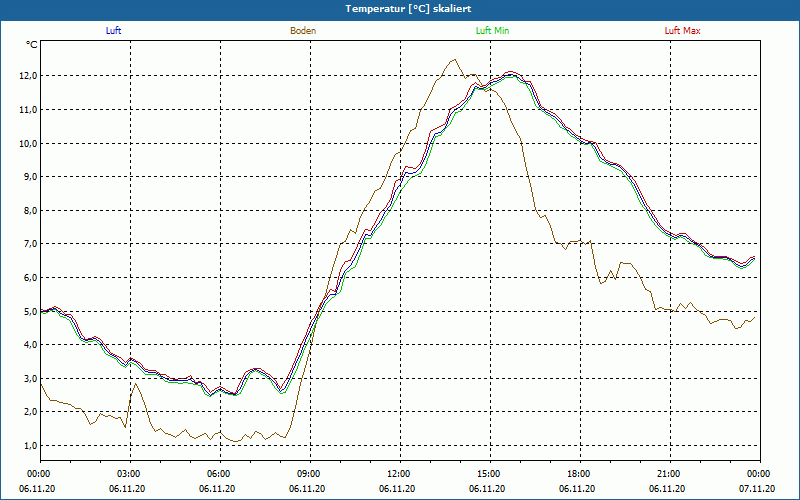Click the 03:00 time label

131,473
